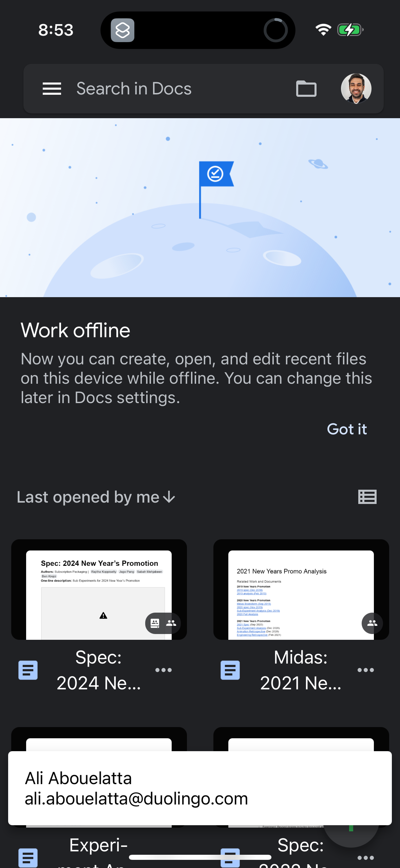Tap the Docs file icon beside Midas: 2021 Ne...
The height and width of the screenshot is (868, 400).
pyautogui.click(x=230, y=670)
